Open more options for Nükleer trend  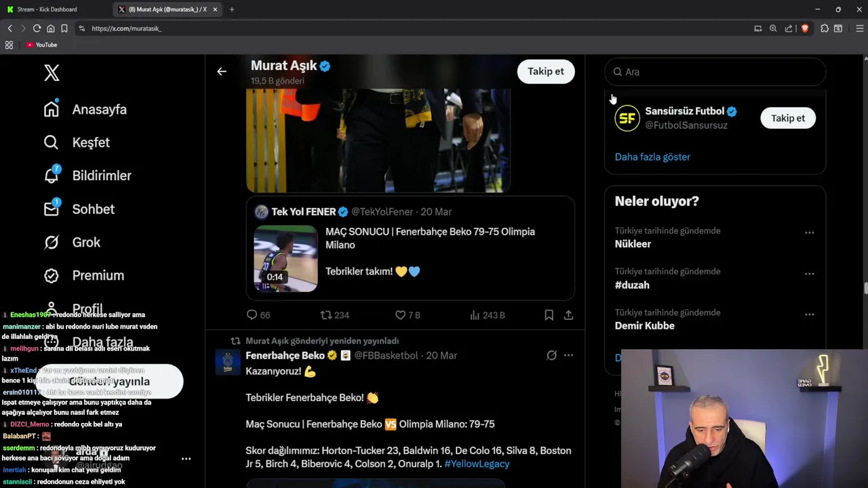click(809, 232)
